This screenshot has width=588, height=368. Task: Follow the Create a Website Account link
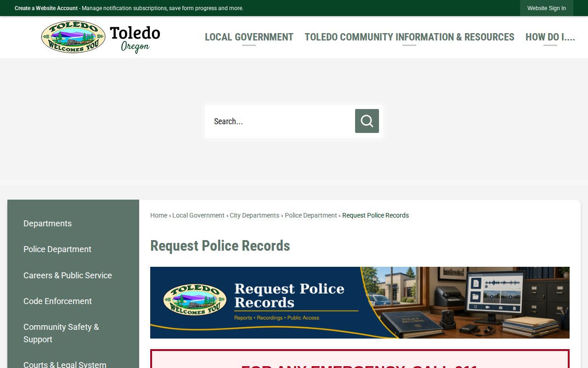click(x=46, y=8)
